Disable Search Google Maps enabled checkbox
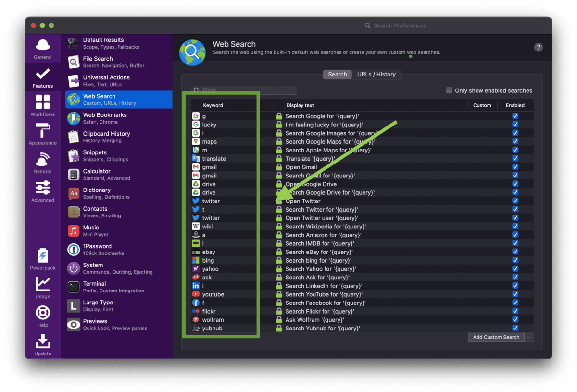Screen dimensions: 577x392 pos(515,141)
